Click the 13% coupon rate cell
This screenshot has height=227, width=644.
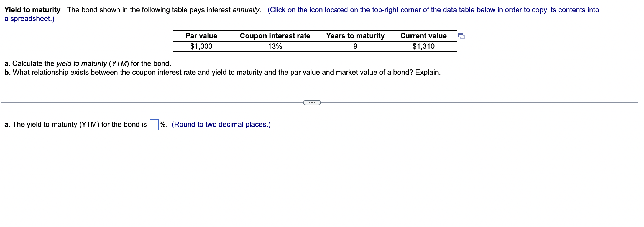(x=275, y=46)
